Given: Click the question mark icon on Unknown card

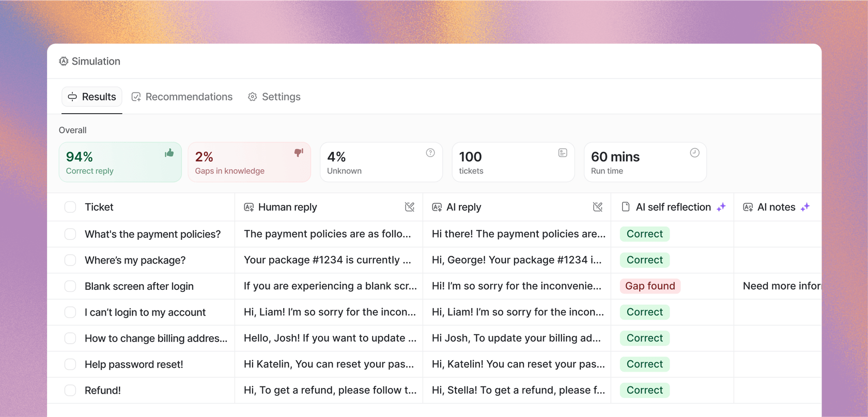Looking at the screenshot, I should coord(430,153).
